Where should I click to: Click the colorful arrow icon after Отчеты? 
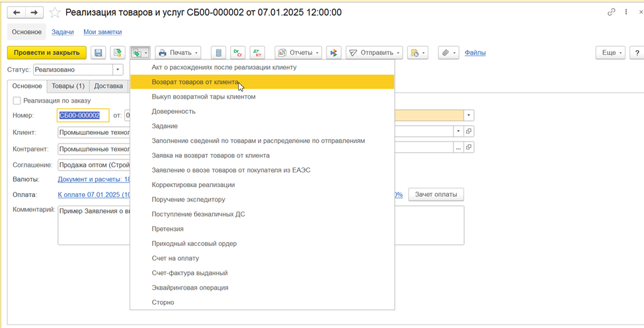click(x=334, y=53)
